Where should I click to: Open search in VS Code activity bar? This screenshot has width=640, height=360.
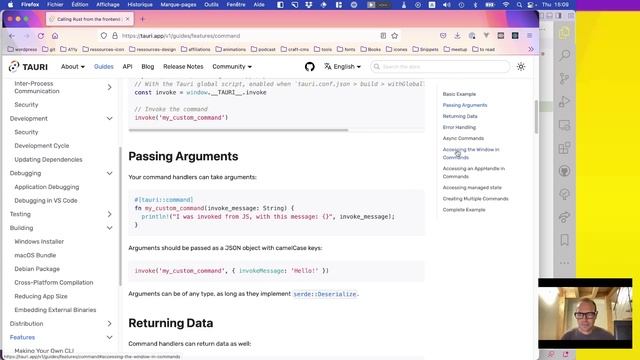[564, 55]
